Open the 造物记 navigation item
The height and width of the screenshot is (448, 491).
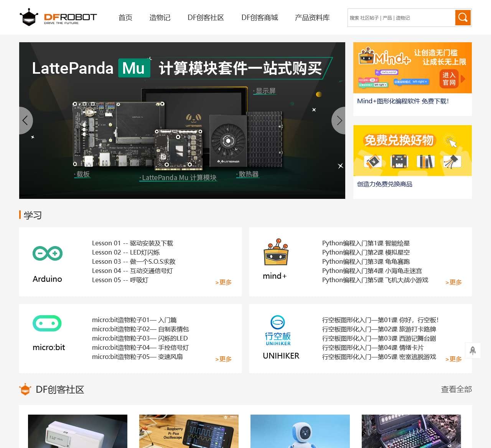(160, 18)
